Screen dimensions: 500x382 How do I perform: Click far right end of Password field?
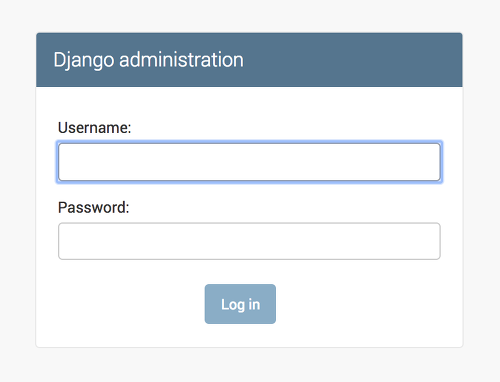click(x=435, y=241)
